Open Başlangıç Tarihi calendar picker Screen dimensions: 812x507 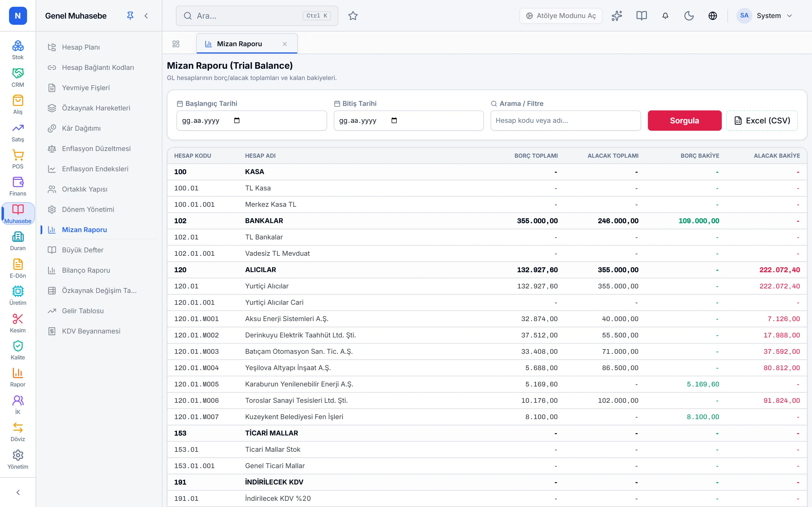237,120
